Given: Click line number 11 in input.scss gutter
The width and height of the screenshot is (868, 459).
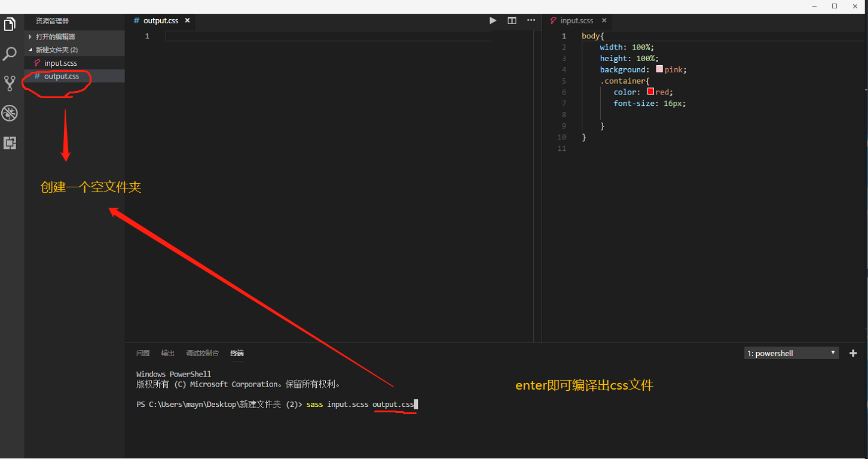Looking at the screenshot, I should (x=561, y=148).
